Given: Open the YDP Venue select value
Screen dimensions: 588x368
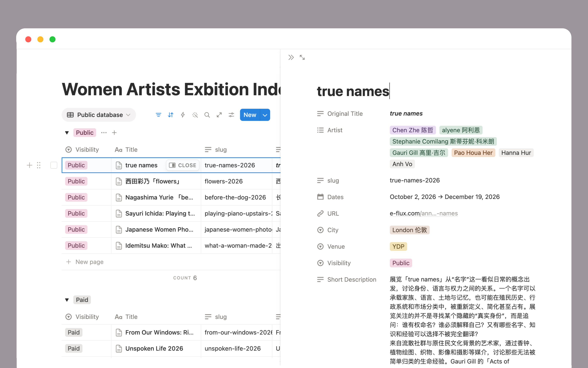Looking at the screenshot, I should (398, 247).
